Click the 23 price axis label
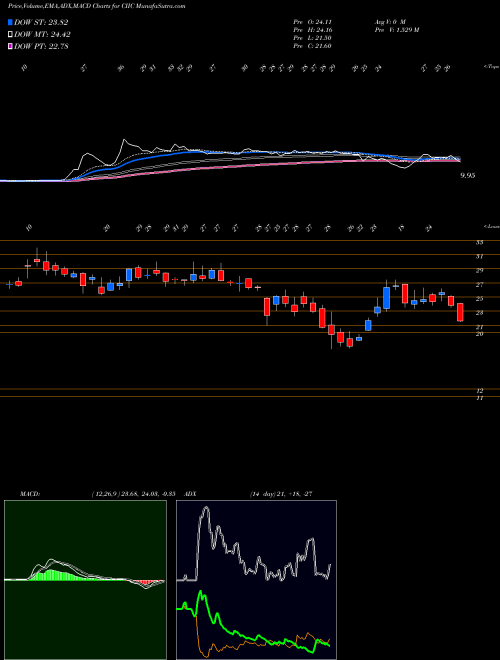The image size is (500, 660). coord(479,313)
